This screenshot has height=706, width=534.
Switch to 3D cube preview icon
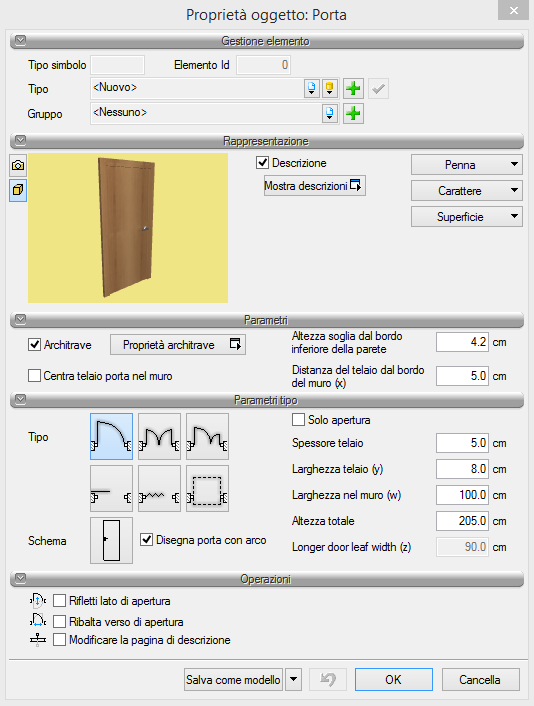tap(18, 190)
